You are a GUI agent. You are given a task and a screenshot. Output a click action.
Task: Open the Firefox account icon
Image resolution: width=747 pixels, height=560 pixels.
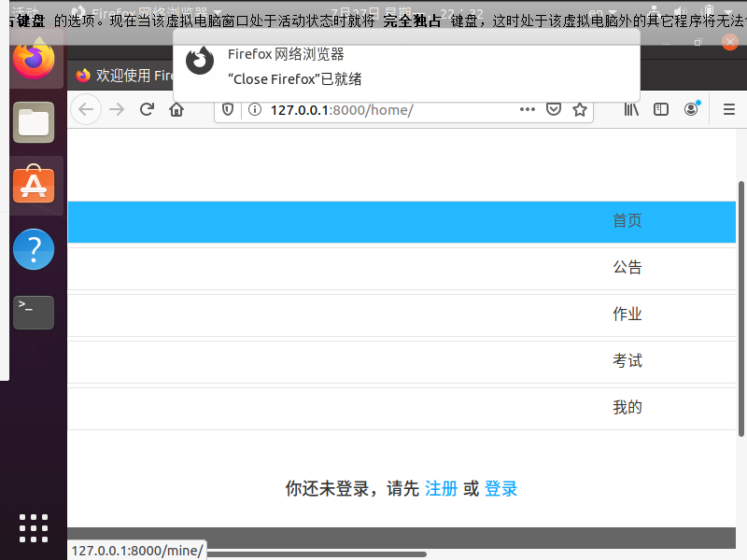pyautogui.click(x=691, y=109)
